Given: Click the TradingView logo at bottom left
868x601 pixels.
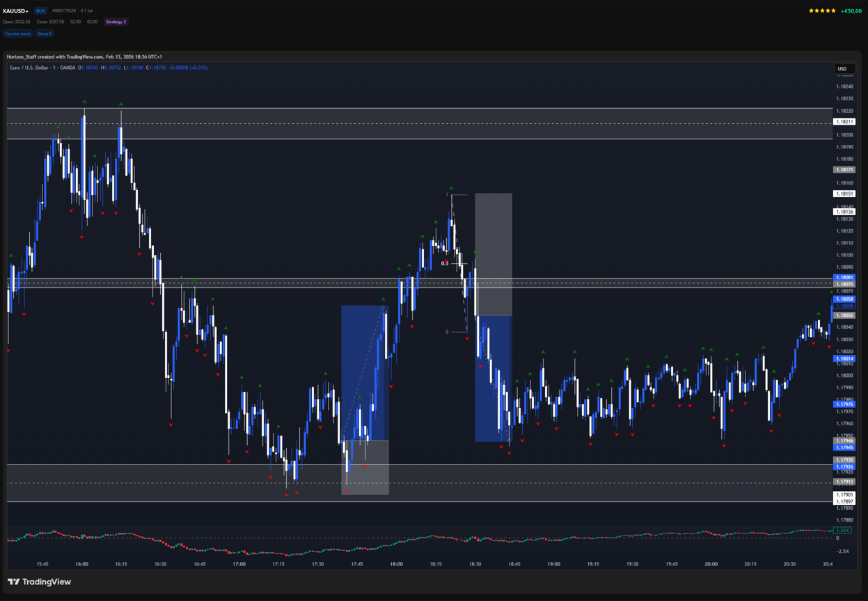Looking at the screenshot, I should 39,582.
